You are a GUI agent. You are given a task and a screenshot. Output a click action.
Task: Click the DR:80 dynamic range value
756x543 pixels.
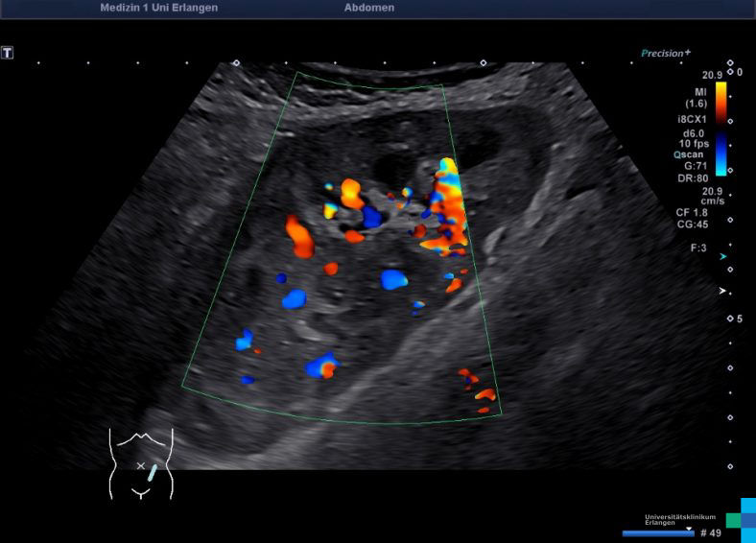(693, 177)
